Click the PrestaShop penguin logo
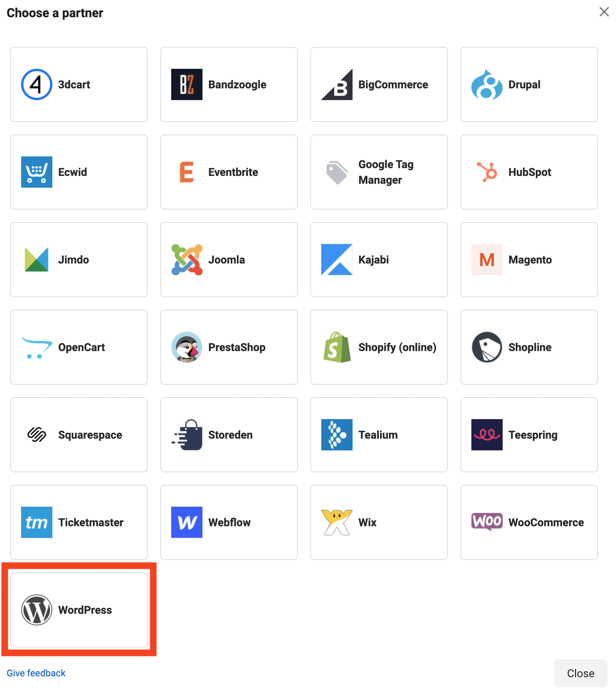The height and width of the screenshot is (692, 616). (187, 347)
